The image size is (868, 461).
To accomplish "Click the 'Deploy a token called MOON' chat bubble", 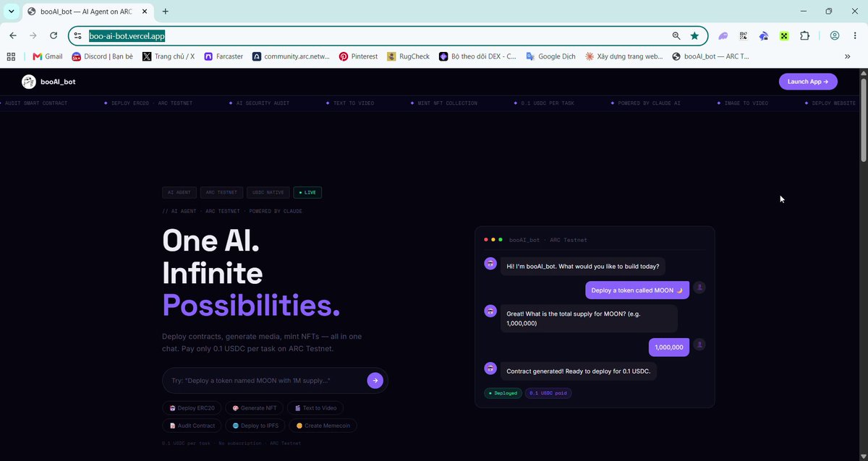I will point(637,290).
